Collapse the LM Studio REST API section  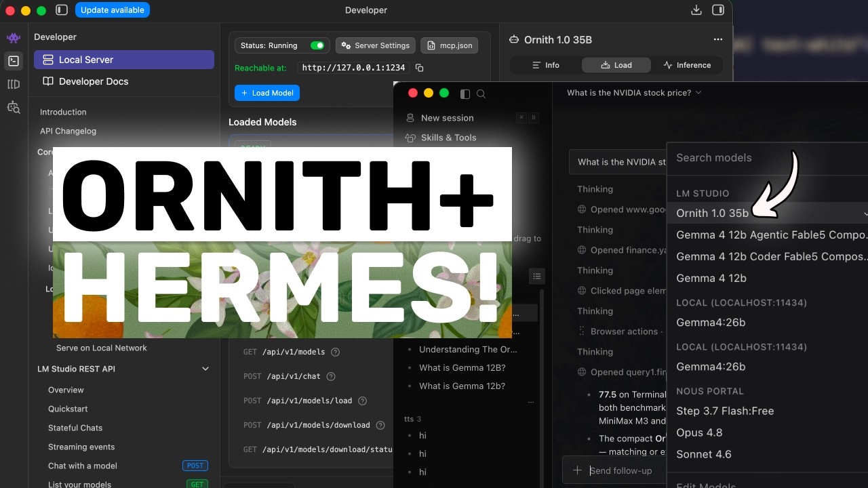[205, 369]
